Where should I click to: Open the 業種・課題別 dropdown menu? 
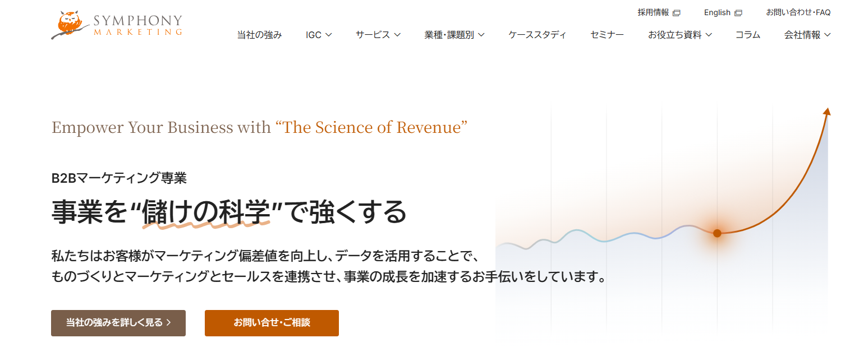[x=481, y=35]
